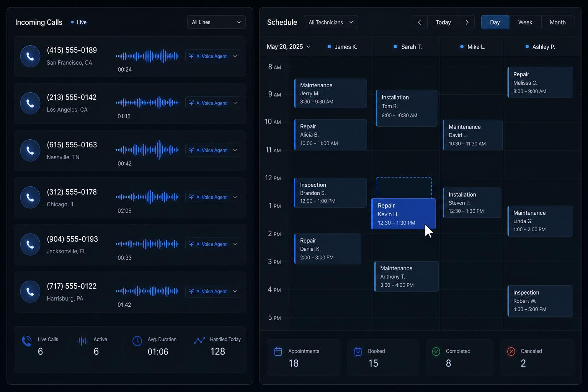Select the Mike L. technician column header
This screenshot has width=588, height=392.
[x=472, y=47]
